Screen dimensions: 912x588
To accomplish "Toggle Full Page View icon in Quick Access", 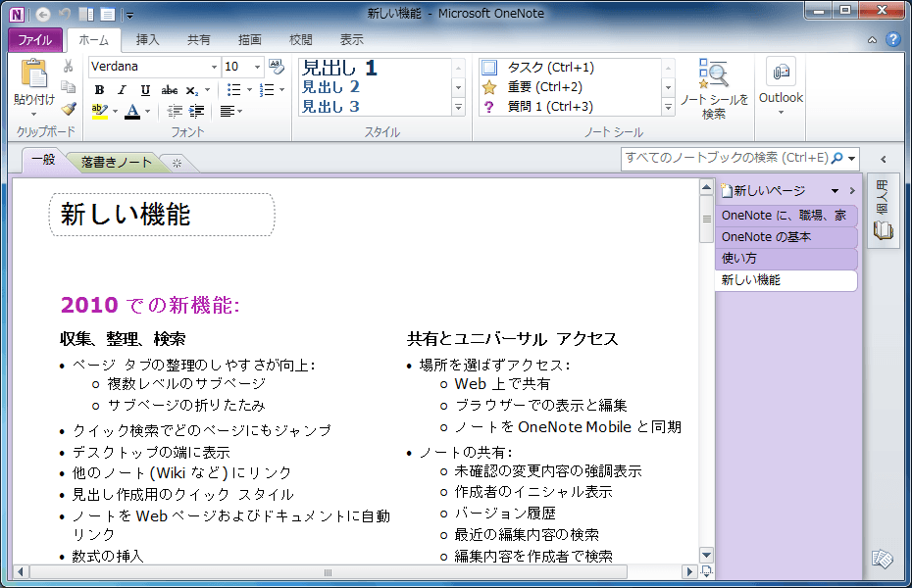I will pos(108,14).
